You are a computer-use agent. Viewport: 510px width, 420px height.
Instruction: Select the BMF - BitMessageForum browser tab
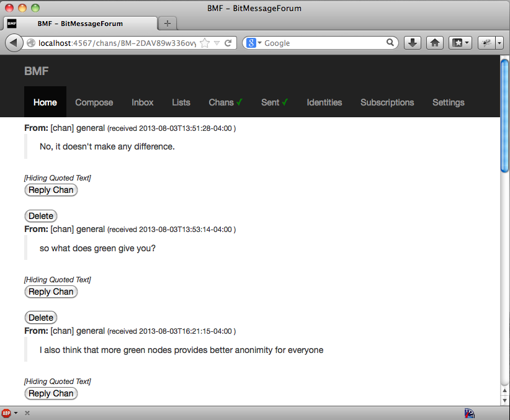click(x=80, y=24)
